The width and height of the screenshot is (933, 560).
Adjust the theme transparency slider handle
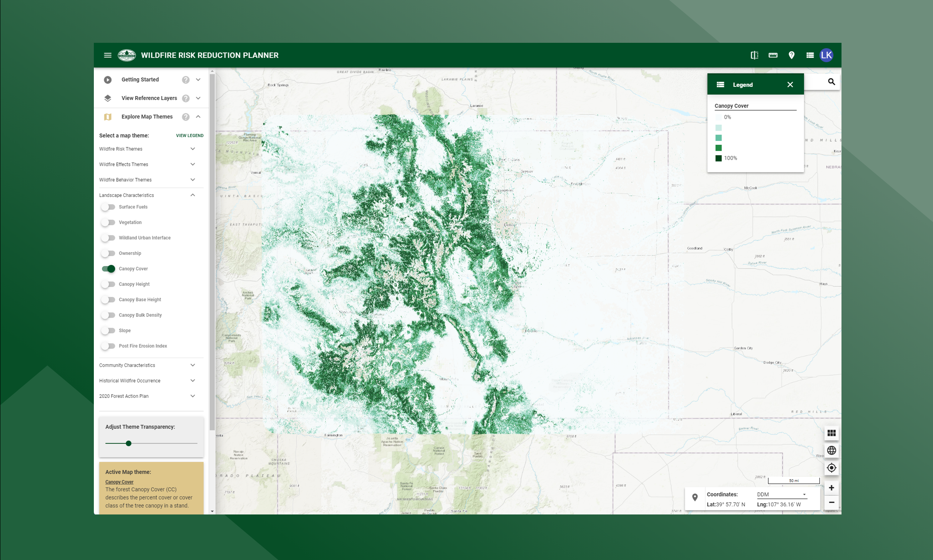(x=129, y=443)
